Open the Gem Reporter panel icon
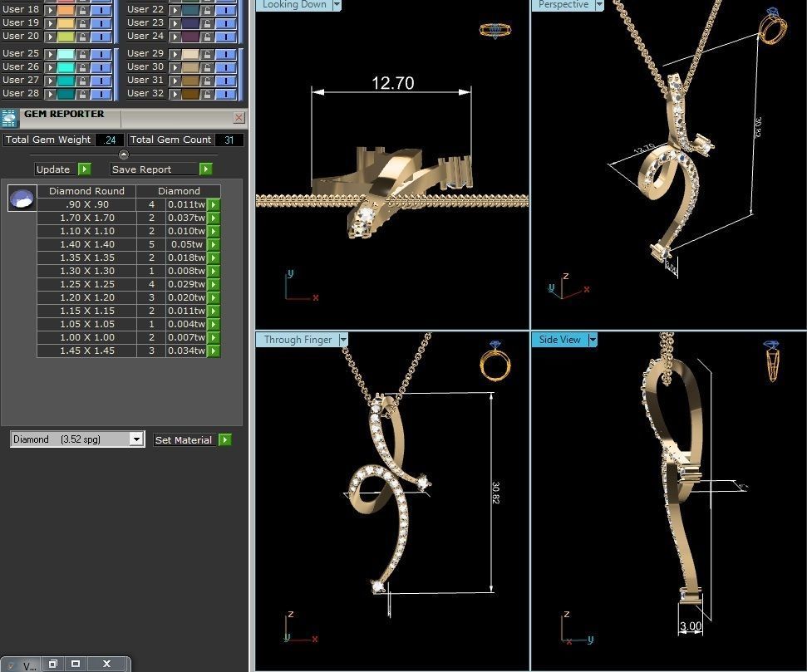807x672 pixels. 9,118
